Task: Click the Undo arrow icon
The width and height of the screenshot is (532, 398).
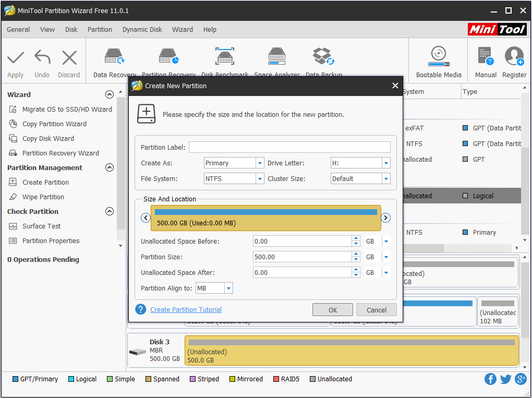Action: coord(42,57)
